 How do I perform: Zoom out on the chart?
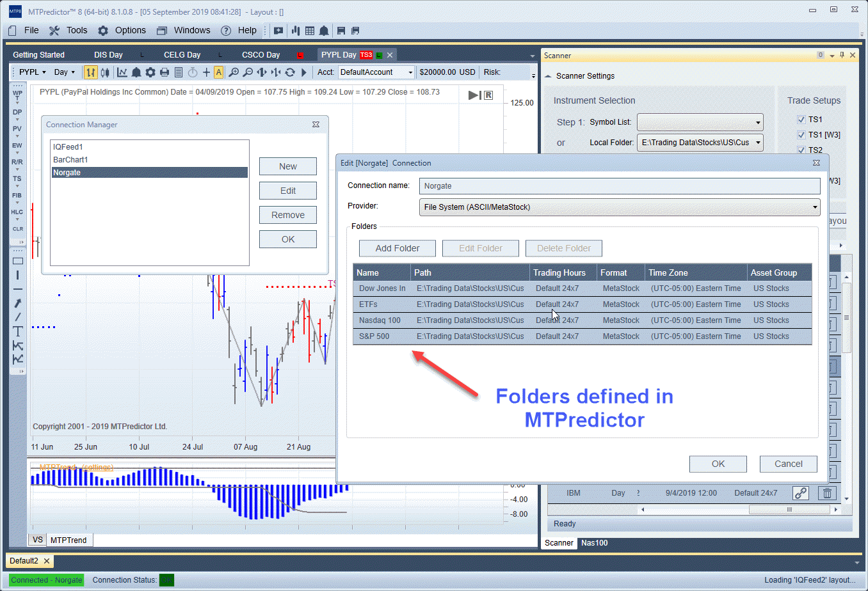[248, 72]
